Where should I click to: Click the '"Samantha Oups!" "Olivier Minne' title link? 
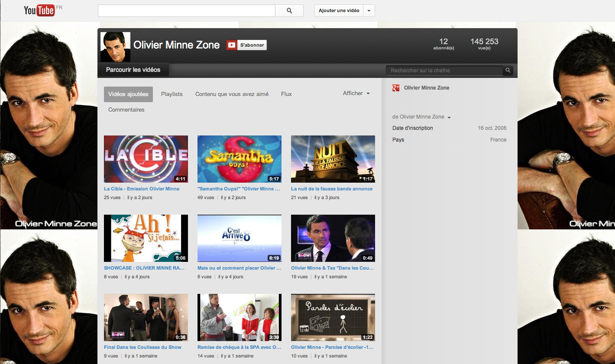tap(239, 189)
